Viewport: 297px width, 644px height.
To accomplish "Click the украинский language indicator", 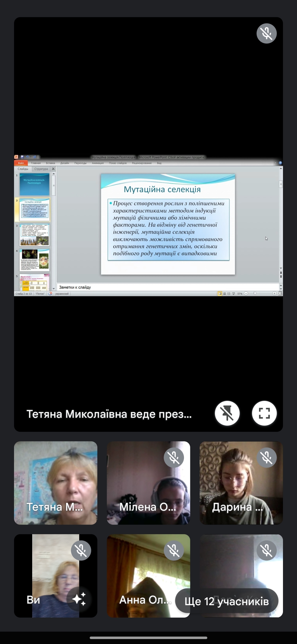I will tap(62, 294).
